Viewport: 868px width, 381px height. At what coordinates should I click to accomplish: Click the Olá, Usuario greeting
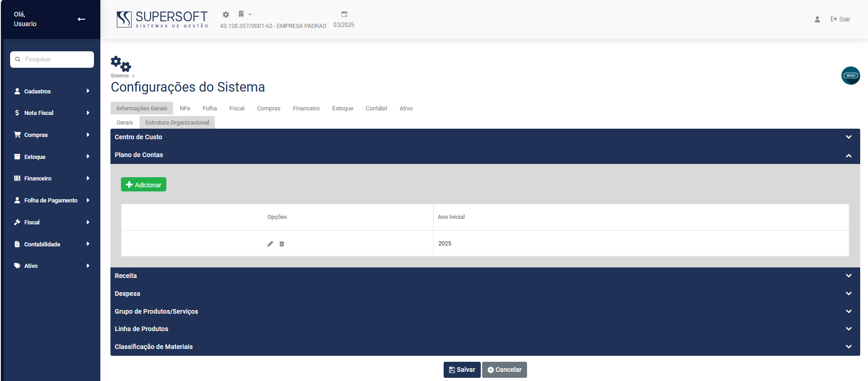[x=25, y=19]
